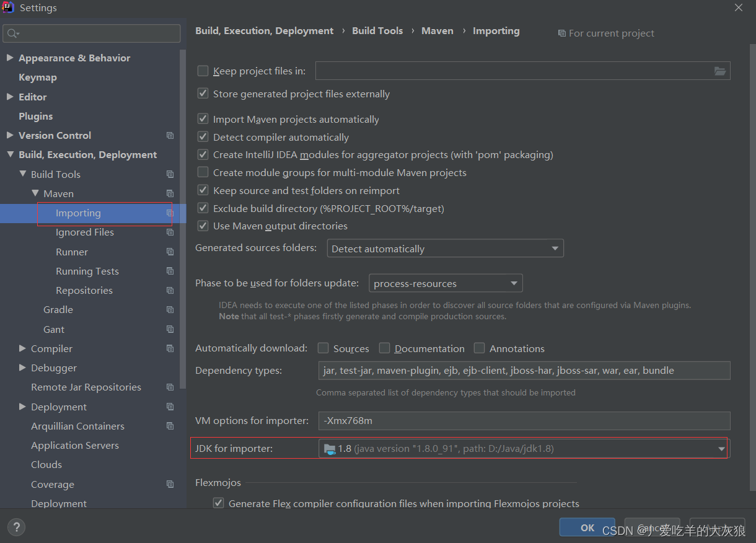The width and height of the screenshot is (756, 543).
Task: Close the Settings dialog with X
Action: [x=739, y=7]
